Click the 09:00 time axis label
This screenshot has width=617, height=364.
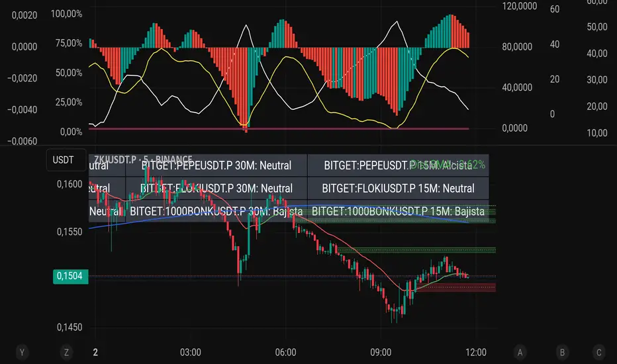(x=381, y=352)
